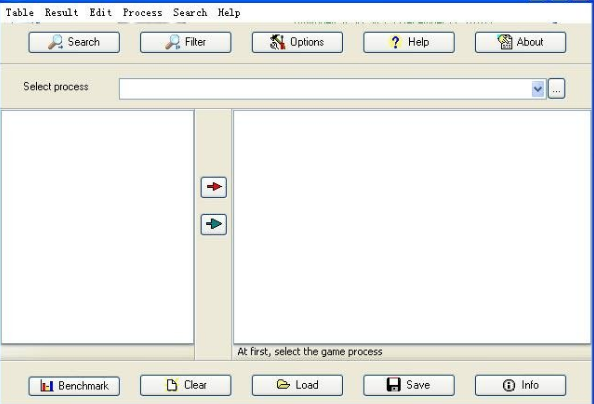Open the Search menu in menu bar
594x404 pixels.
point(190,13)
